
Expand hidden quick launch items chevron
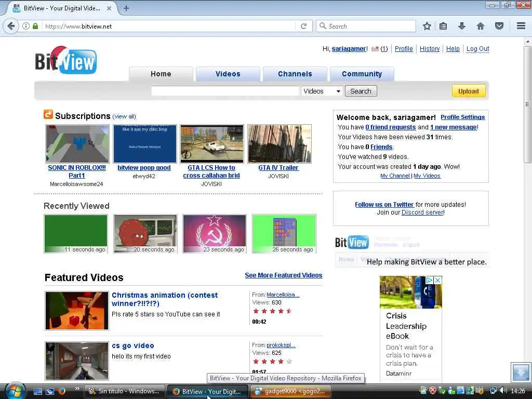click(77, 389)
